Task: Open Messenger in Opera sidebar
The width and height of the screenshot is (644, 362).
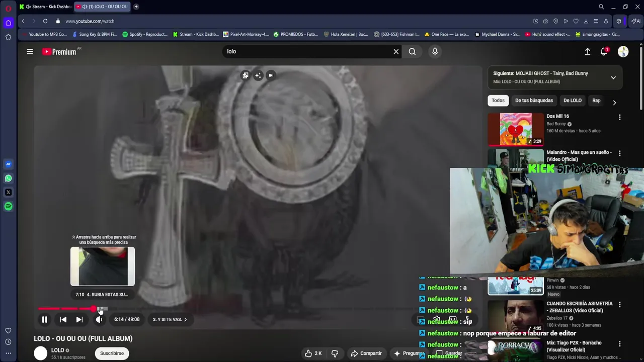Action: point(8,164)
